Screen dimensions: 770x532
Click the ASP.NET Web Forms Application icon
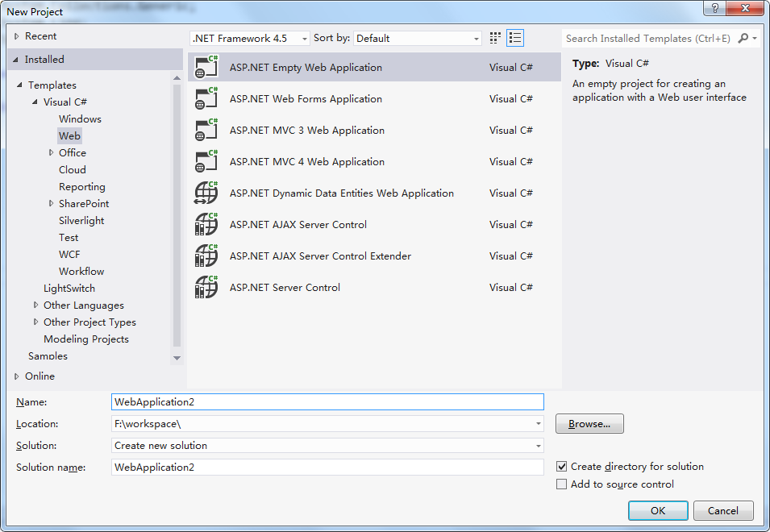pyautogui.click(x=206, y=98)
